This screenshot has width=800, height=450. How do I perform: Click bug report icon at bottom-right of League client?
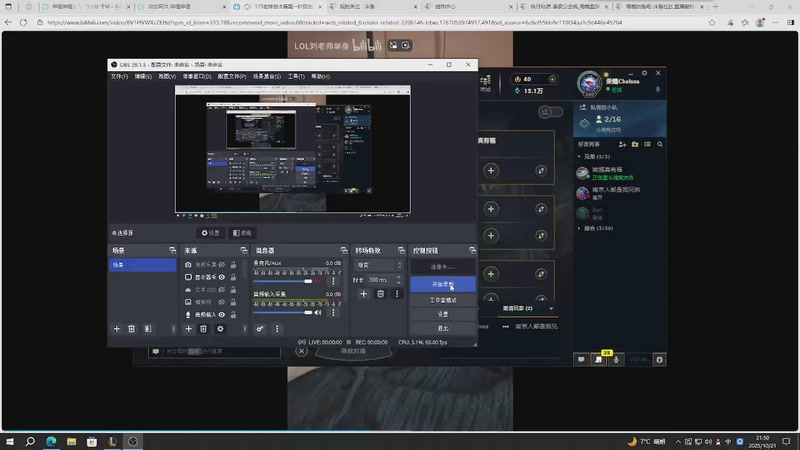pos(659,360)
